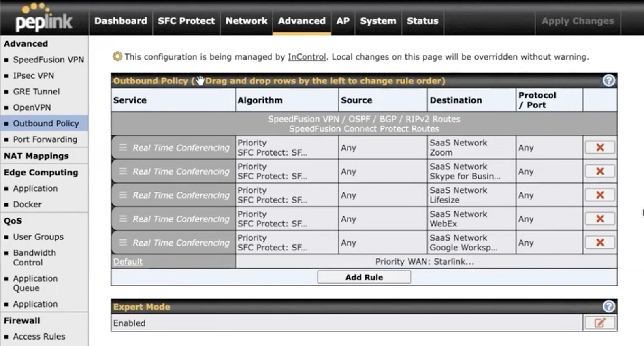Follow the InControl link
The image size is (644, 346).
pyautogui.click(x=307, y=57)
